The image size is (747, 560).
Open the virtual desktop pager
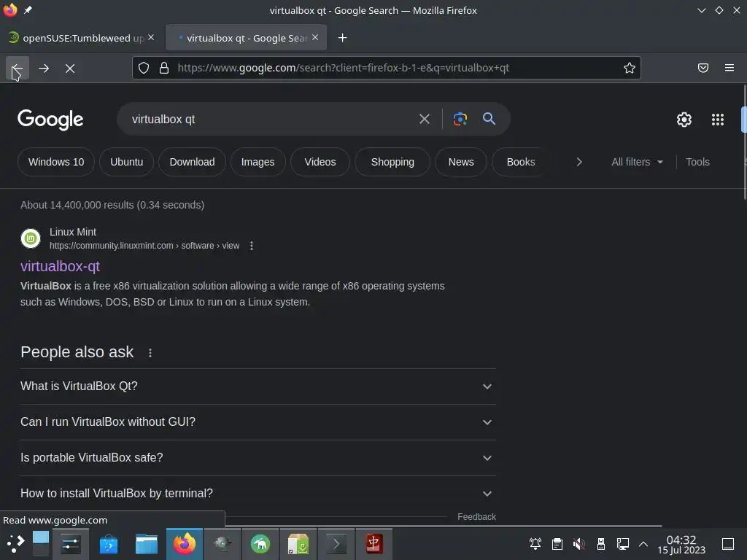tap(41, 544)
